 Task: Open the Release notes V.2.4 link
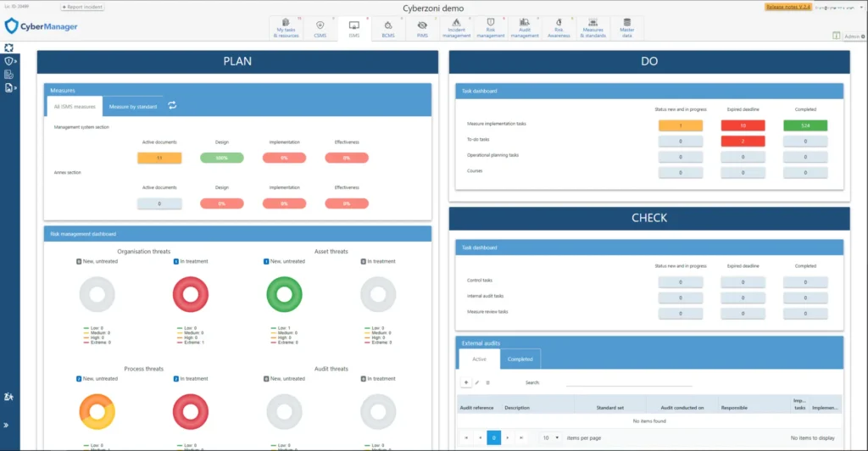(788, 7)
